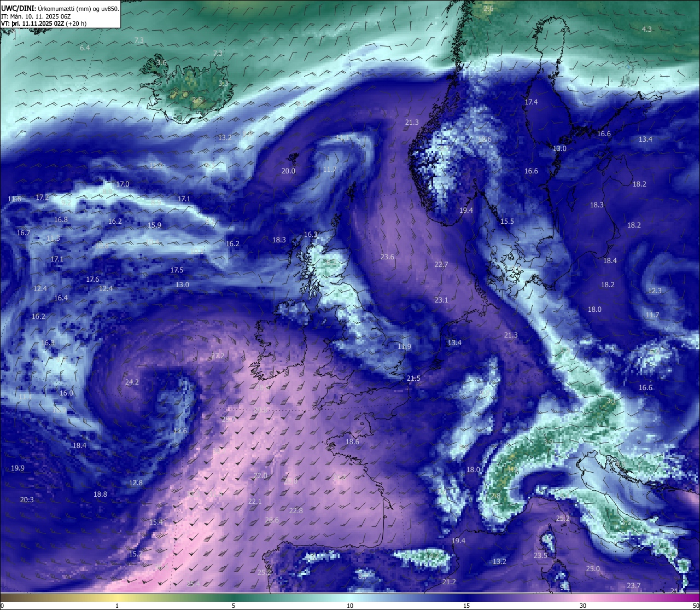Click the 17.6 value on the map

pyautogui.click(x=92, y=280)
